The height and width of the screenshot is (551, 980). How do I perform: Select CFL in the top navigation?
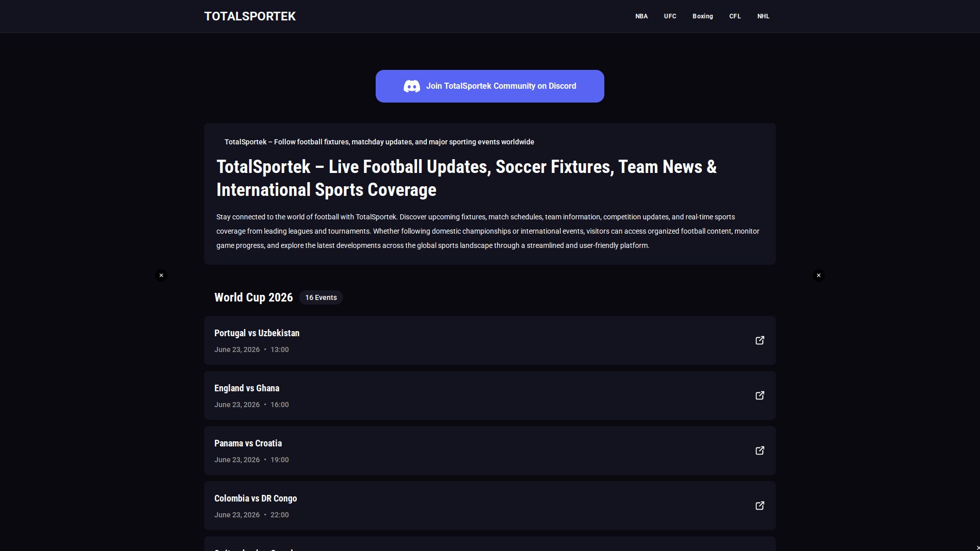735,16
